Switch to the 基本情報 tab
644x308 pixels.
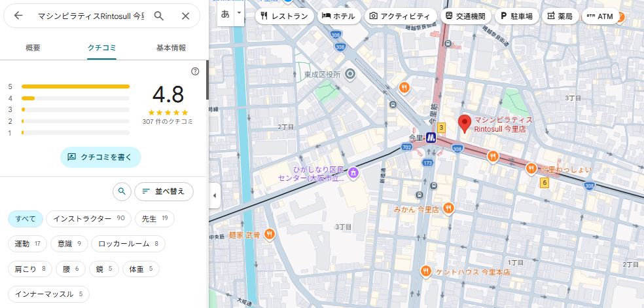click(x=171, y=48)
